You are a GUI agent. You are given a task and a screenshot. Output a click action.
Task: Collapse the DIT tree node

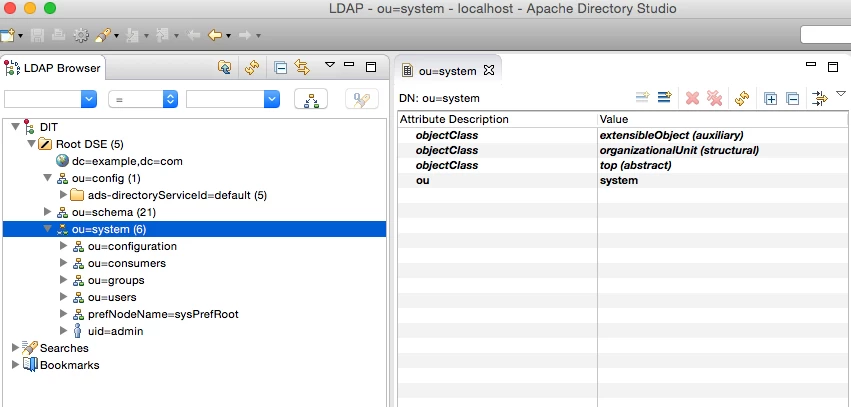[15, 127]
